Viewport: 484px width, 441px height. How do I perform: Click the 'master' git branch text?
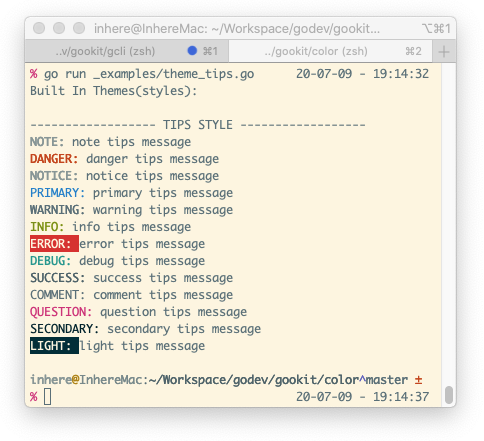point(387,380)
